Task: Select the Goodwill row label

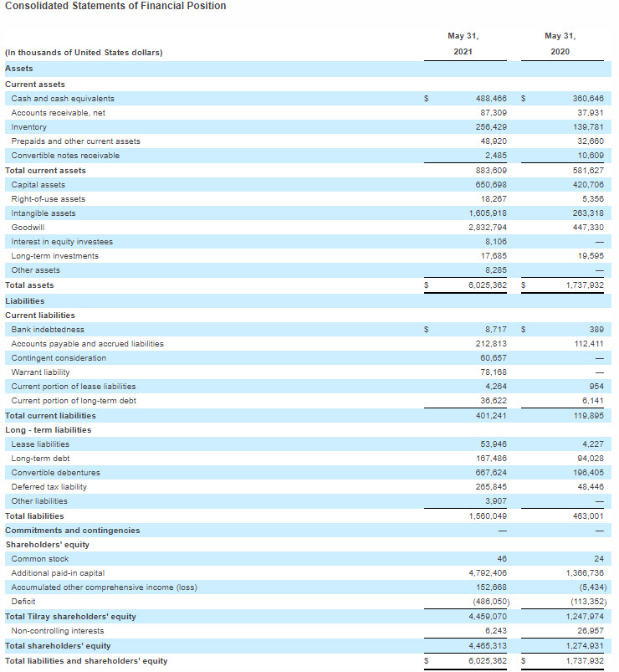Action: click(x=28, y=228)
